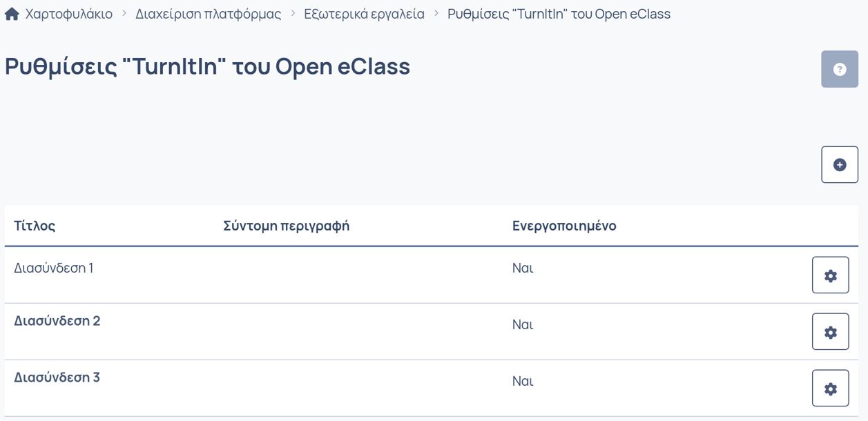
Task: Open gear settings for Διασύνδεση 2
Action: (x=830, y=332)
